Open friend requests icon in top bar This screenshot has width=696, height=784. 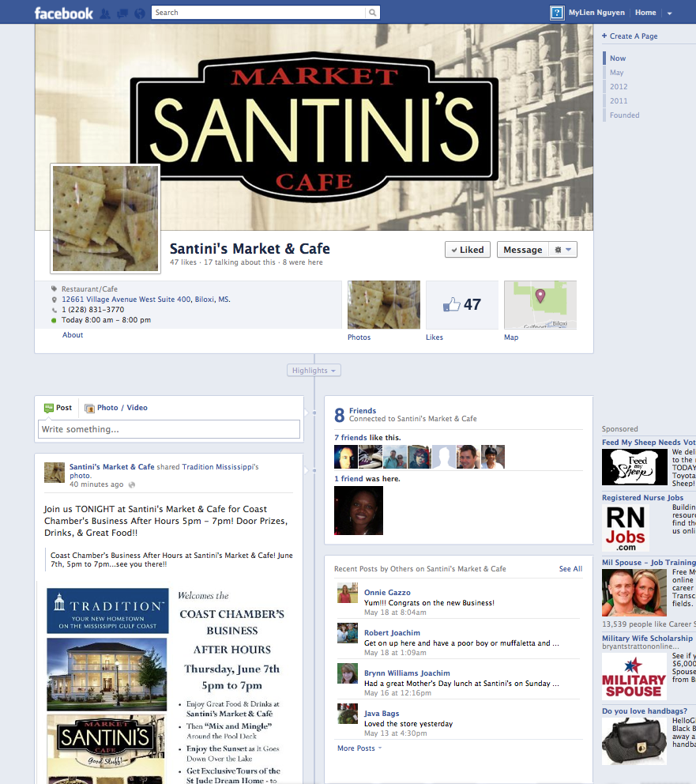[x=105, y=13]
